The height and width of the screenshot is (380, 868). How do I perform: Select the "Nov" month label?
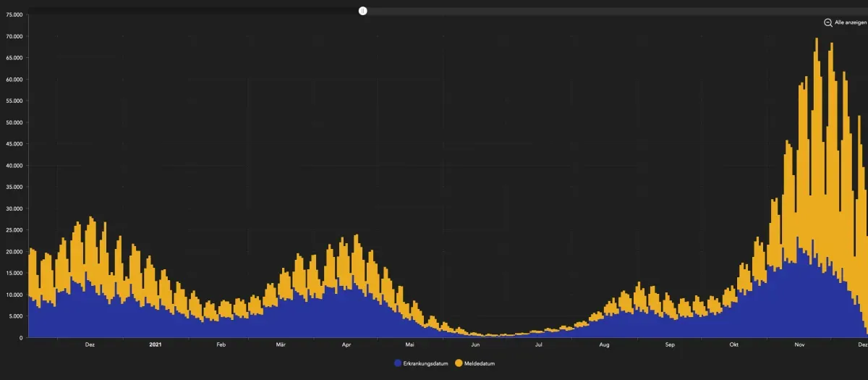coord(800,345)
